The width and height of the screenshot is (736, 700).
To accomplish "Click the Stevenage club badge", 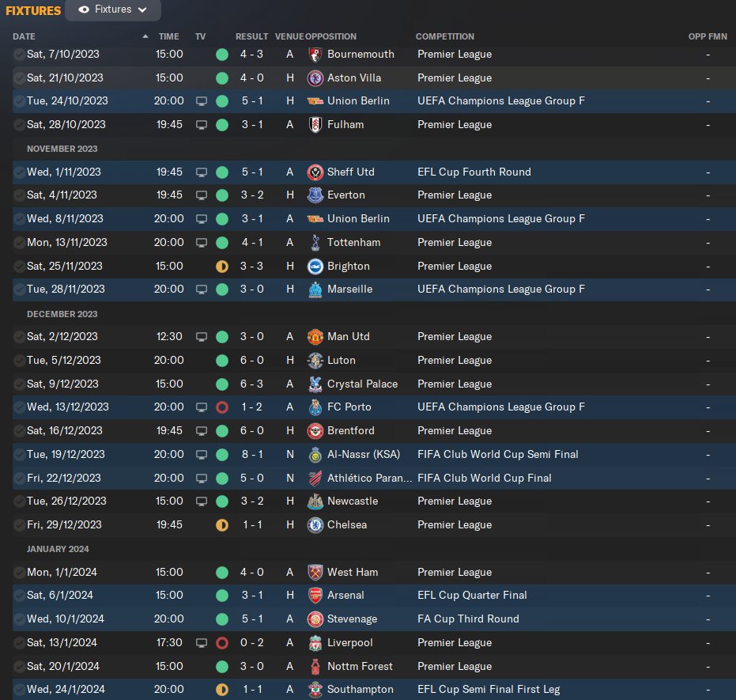I will tap(315, 619).
